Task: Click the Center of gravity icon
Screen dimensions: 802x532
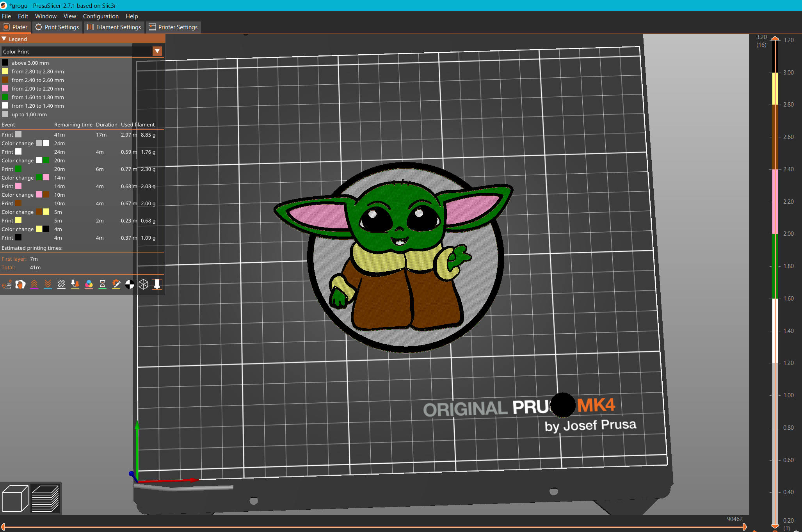Action: [130, 285]
